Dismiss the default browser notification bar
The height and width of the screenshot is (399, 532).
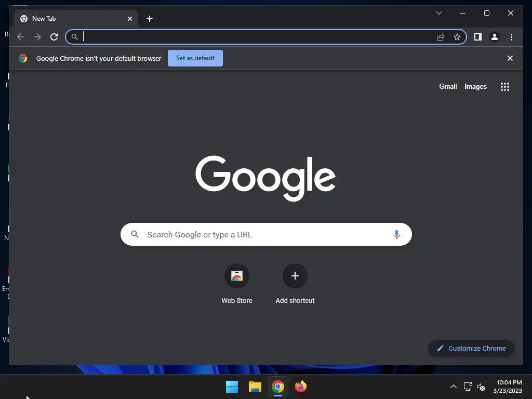pyautogui.click(x=510, y=58)
